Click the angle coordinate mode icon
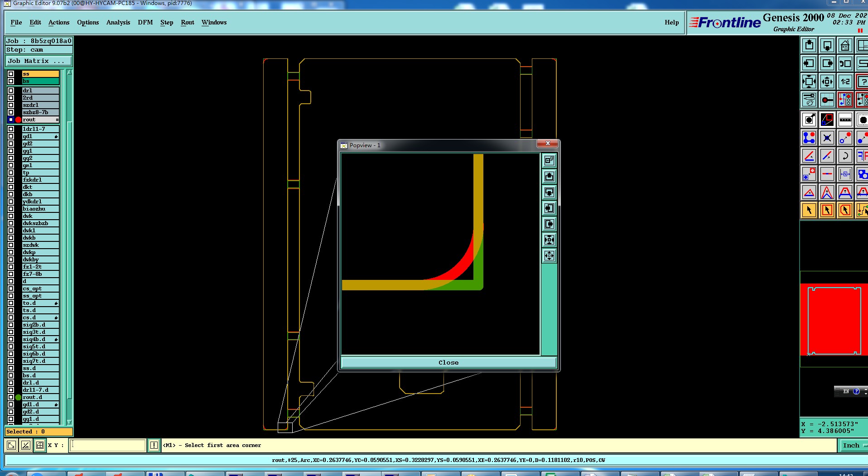868x476 pixels. pos(26,445)
